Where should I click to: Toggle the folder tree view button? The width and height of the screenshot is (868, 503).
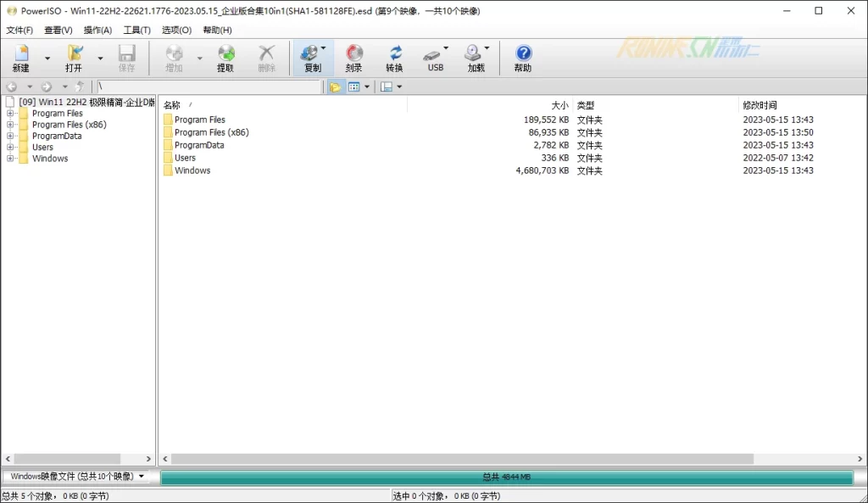(x=335, y=87)
